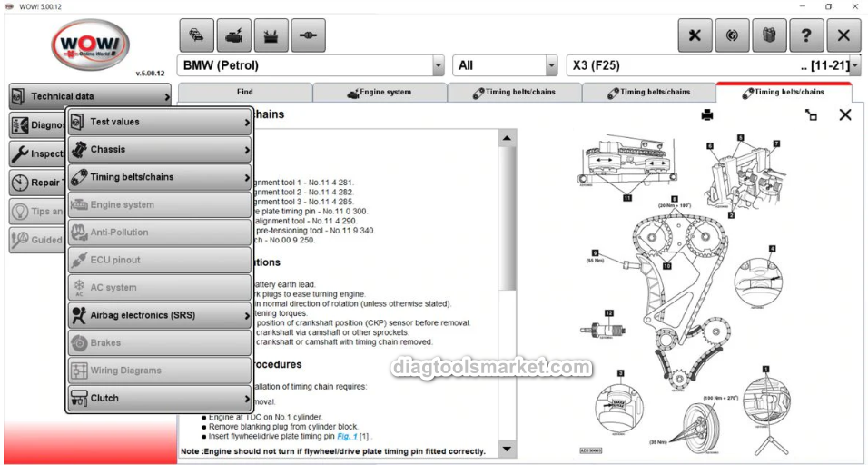Print the timing chain document

707,114
